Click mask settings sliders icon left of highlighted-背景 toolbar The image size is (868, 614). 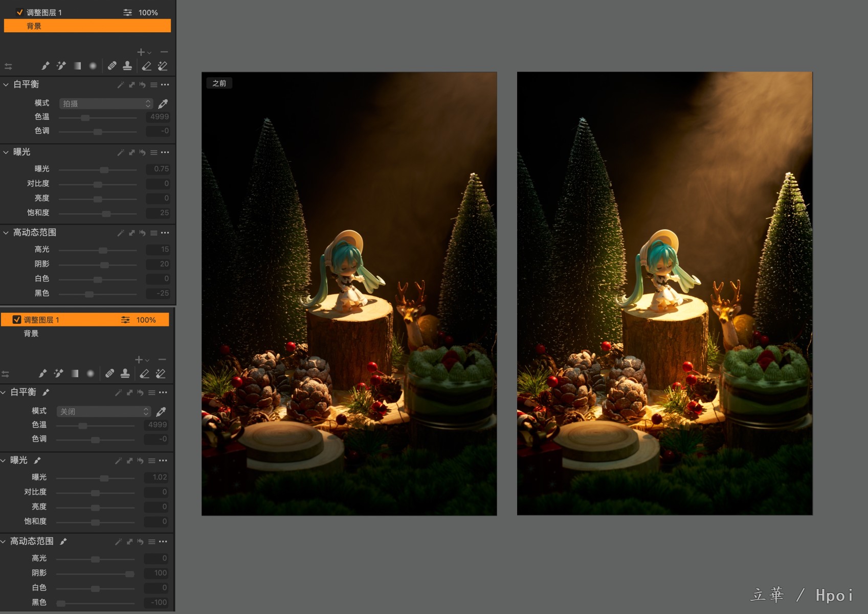(x=8, y=67)
